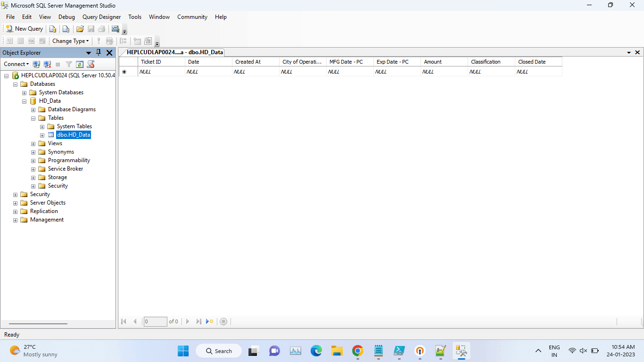Click the Add New Derived Table icon
644x362 pixels.
coord(148,41)
